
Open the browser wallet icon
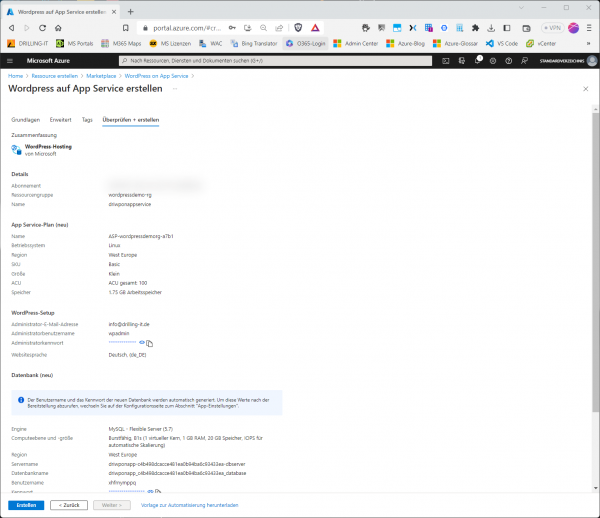527,28
